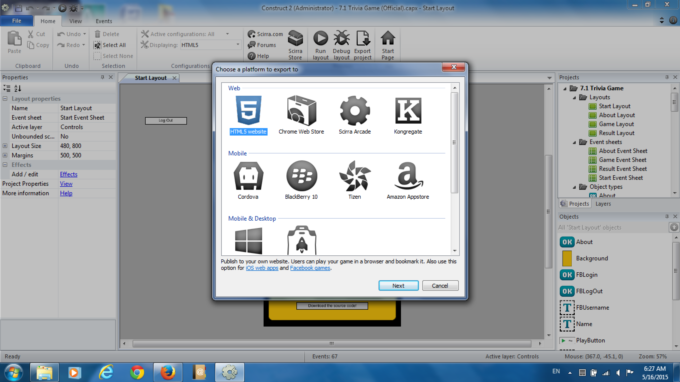Open the Displaying HTML5 dropdown

click(x=210, y=45)
